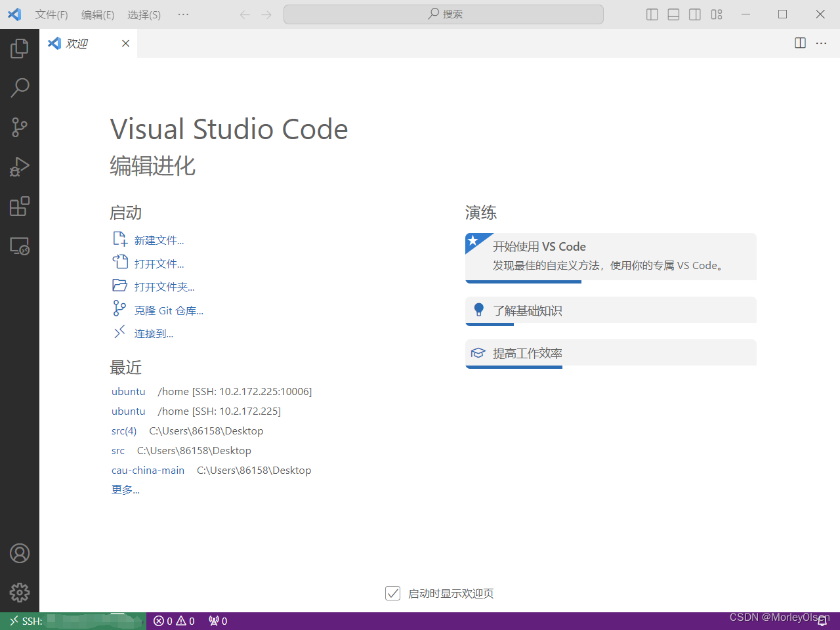This screenshot has height=630, width=840.
Task: Expand the hidden menus ellipsis in title bar
Action: point(183,14)
